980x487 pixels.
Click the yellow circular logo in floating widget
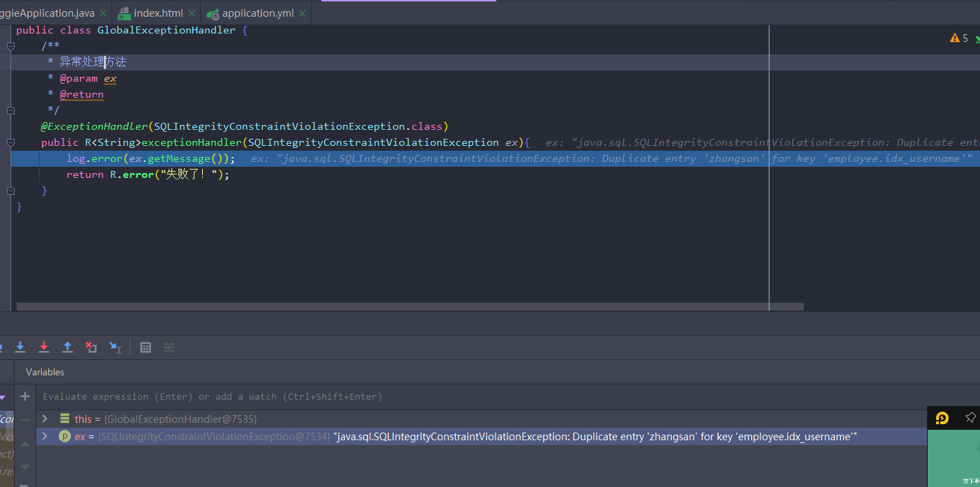coord(942,418)
